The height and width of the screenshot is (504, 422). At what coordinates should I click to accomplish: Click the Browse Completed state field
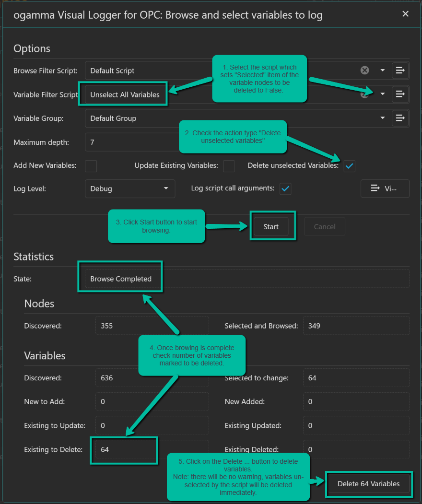pos(121,279)
